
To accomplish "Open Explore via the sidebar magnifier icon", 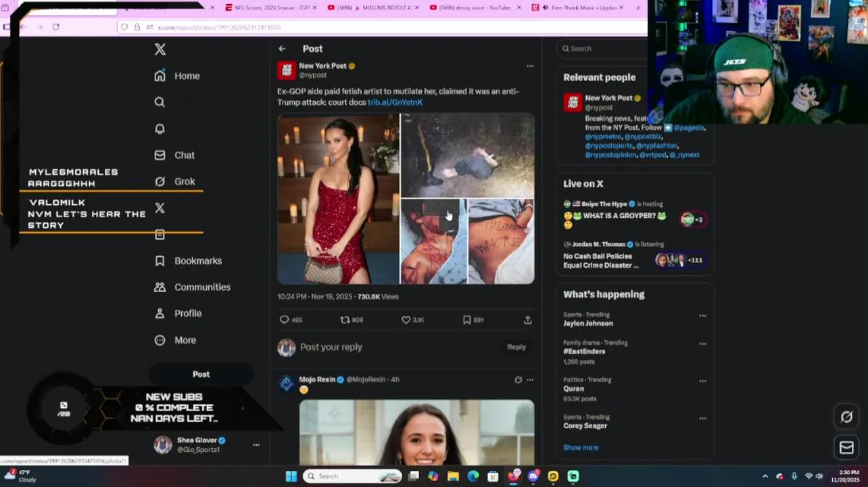I will 160,102.
